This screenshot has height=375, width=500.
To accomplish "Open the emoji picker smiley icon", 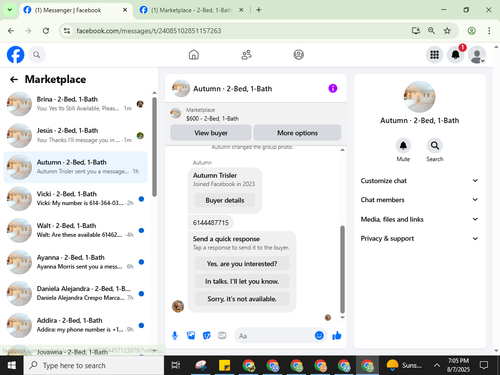I will coord(319,335).
